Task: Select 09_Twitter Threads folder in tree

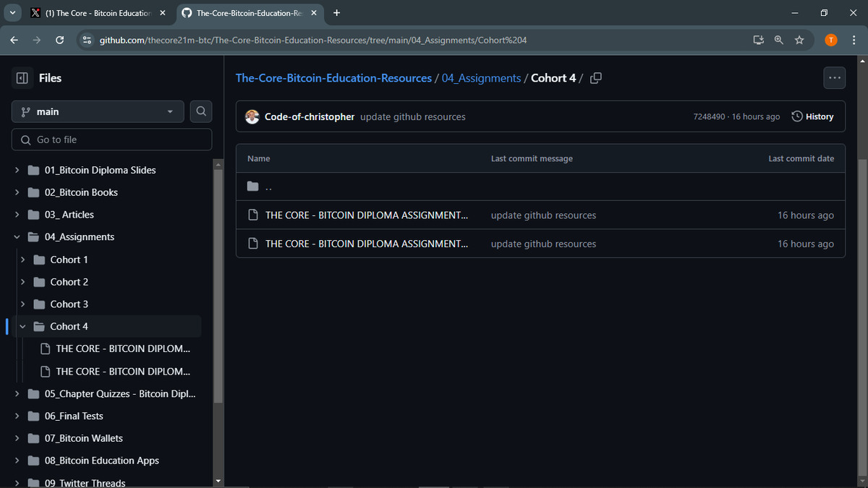Action: (x=85, y=482)
